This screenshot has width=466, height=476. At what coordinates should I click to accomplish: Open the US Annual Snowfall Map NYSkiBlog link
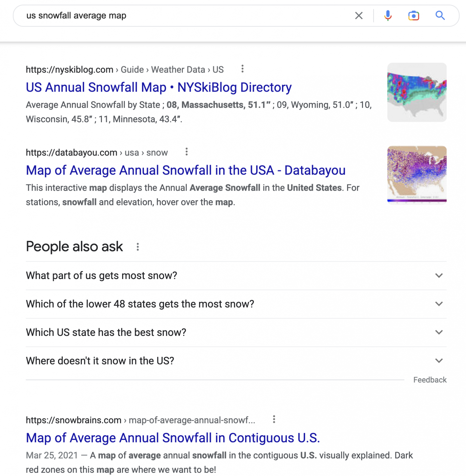[159, 87]
